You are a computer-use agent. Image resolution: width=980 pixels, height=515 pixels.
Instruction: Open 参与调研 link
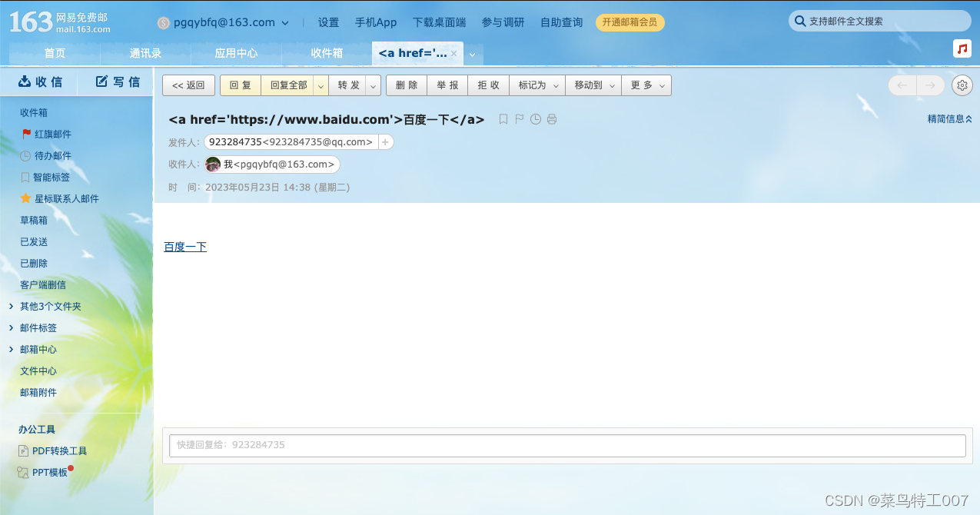503,23
